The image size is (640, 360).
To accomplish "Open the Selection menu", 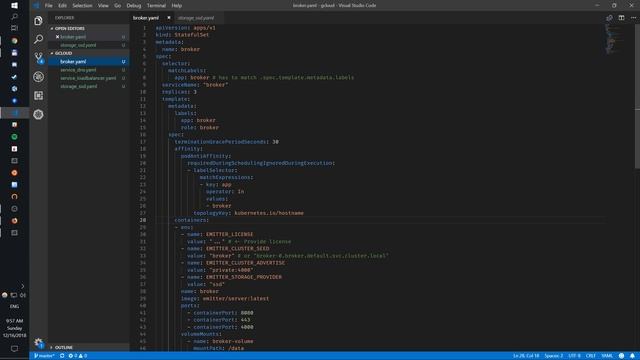I will [82, 5].
